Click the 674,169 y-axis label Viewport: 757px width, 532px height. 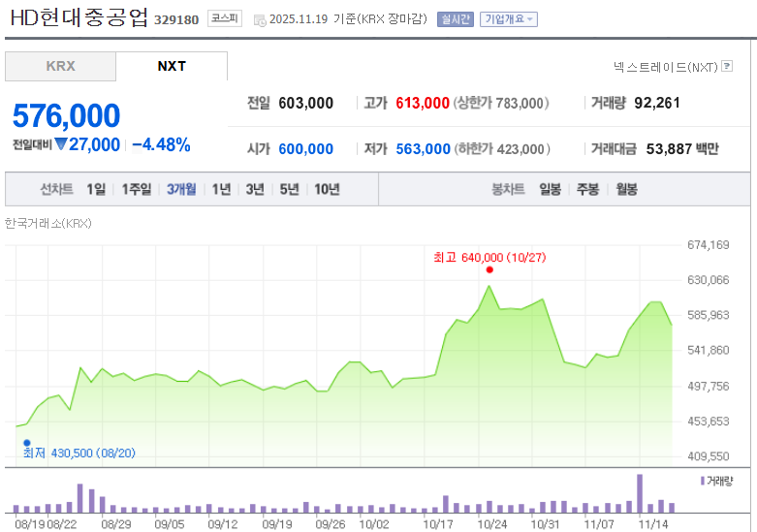(x=709, y=245)
